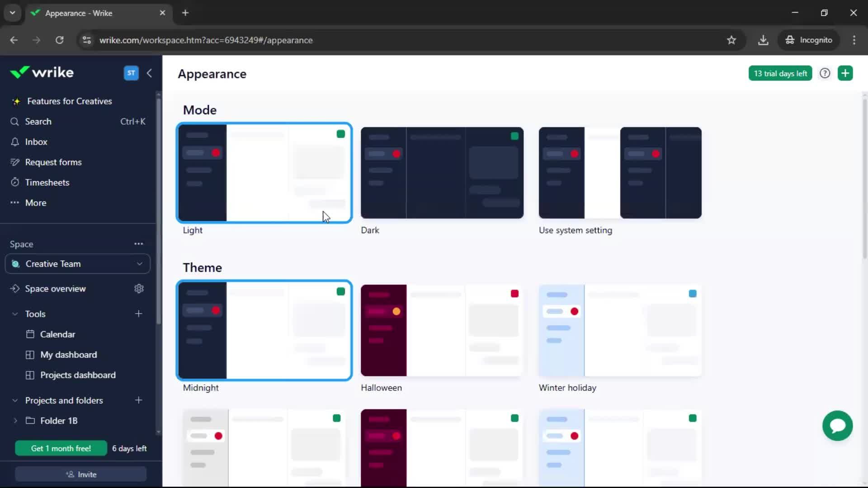Image resolution: width=868 pixels, height=488 pixels.
Task: Select the Appearance - Wrike tab
Action: [x=99, y=13]
